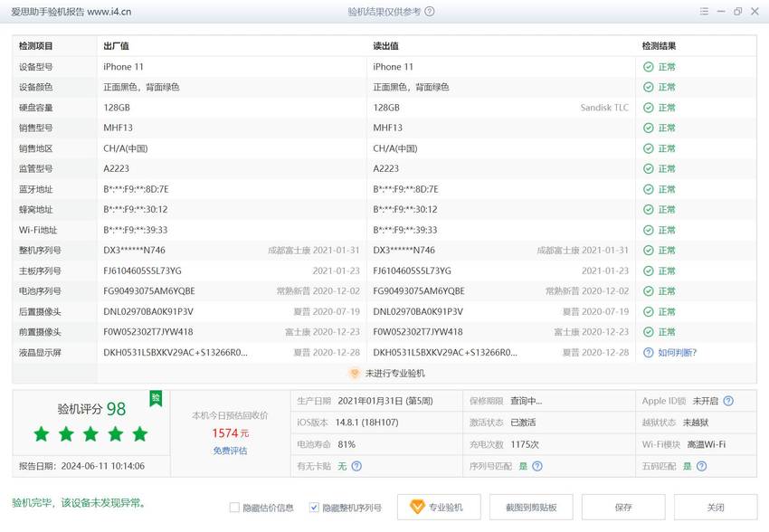
Task: Click read rear camera serial DNL02970BA0K91P3V
Action: (x=418, y=311)
